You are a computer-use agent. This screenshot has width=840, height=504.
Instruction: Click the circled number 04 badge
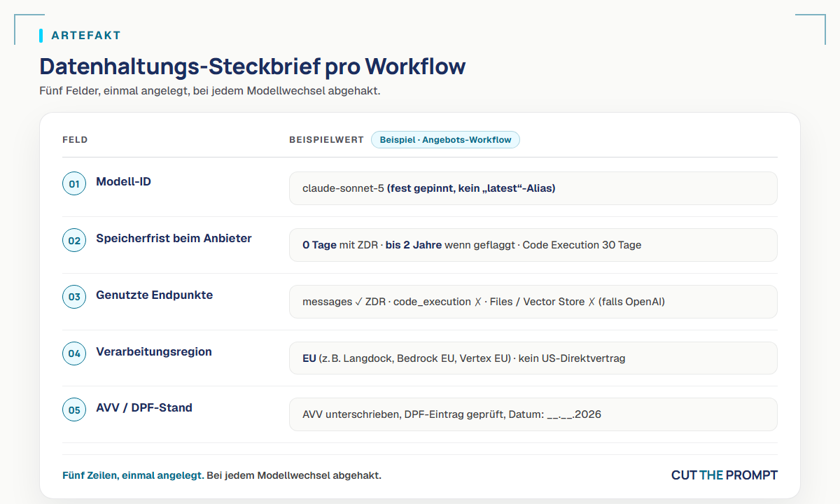point(74,353)
